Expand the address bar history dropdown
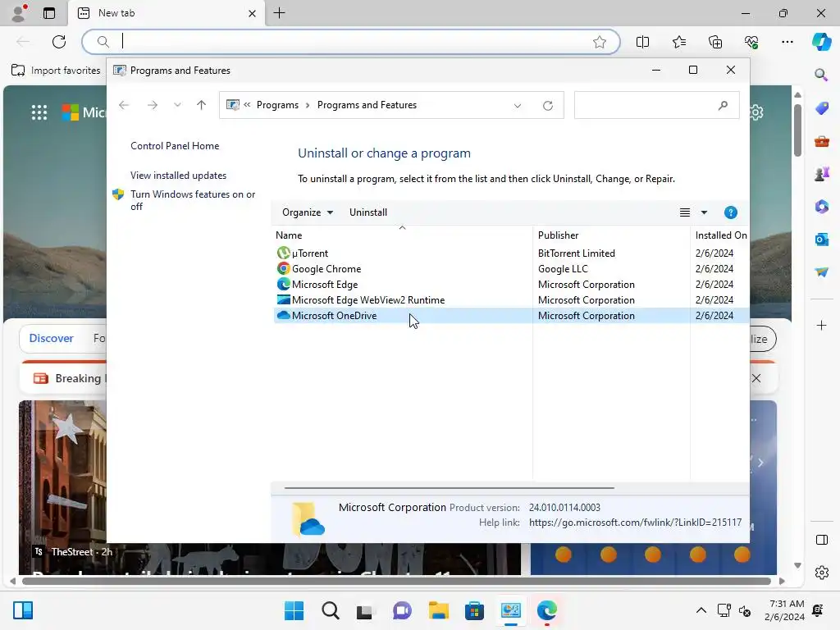 [x=518, y=106]
